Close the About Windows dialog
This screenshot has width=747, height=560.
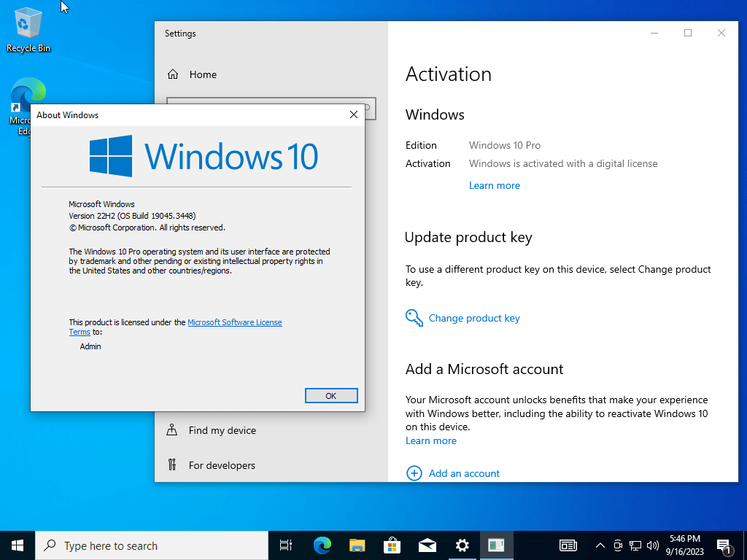click(x=354, y=114)
